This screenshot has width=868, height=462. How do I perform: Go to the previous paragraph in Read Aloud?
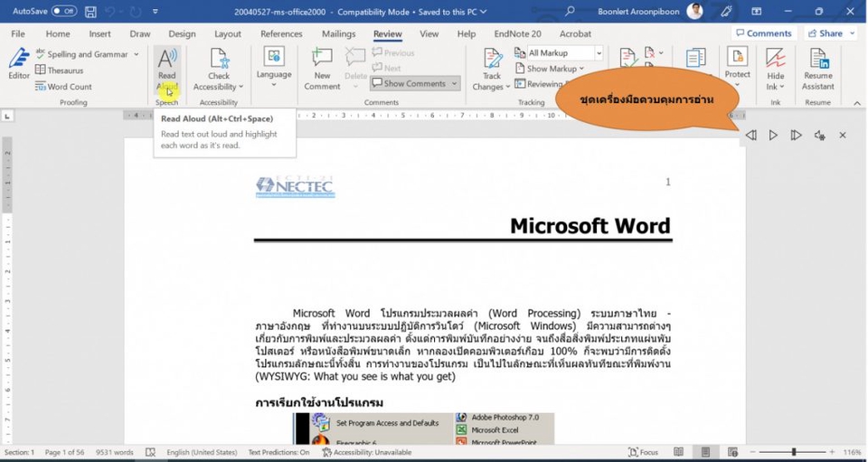click(x=750, y=135)
